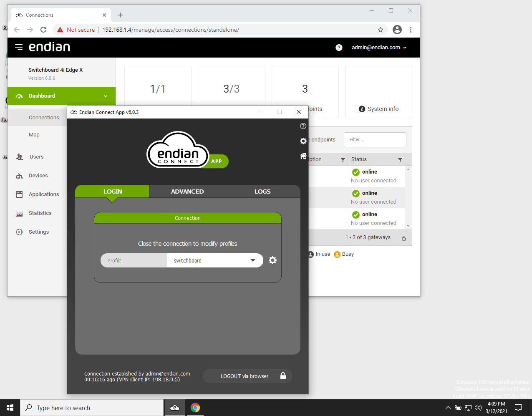
Task: Click the gateways list scrollbar down arrow
Action: coord(408,226)
